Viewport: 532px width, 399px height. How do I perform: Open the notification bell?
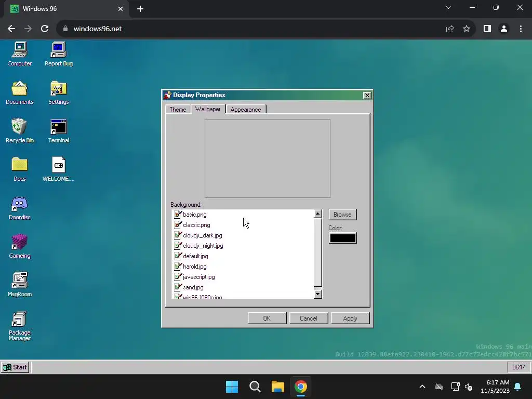point(518,387)
